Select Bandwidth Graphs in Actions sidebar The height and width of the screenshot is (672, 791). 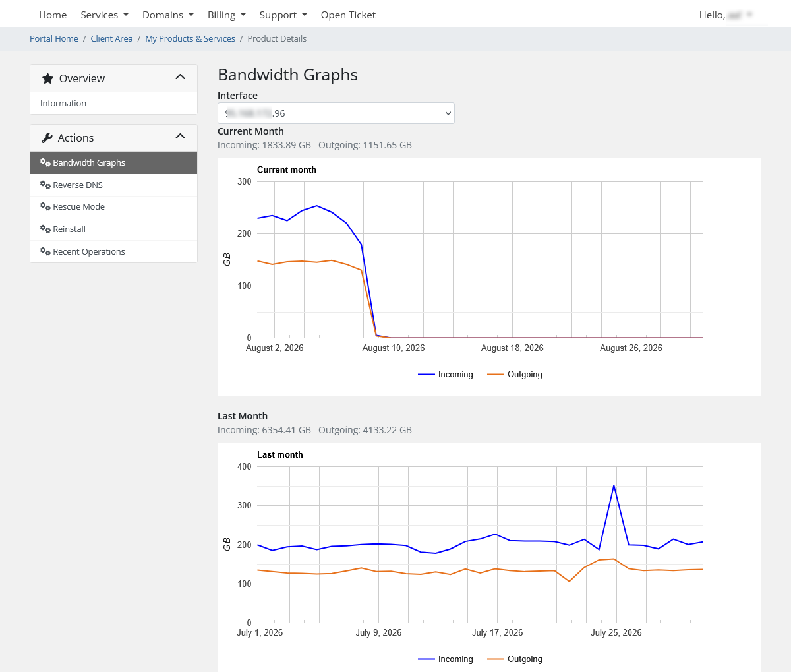(113, 163)
